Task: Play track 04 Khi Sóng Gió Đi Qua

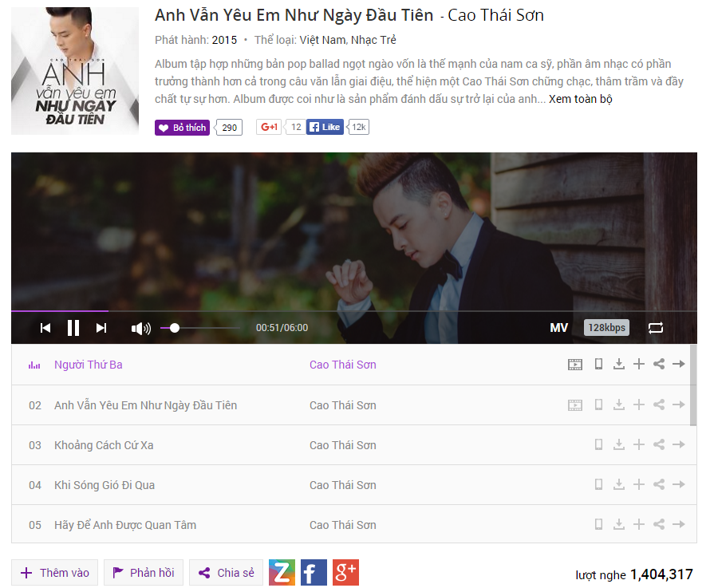Action: tap(105, 485)
